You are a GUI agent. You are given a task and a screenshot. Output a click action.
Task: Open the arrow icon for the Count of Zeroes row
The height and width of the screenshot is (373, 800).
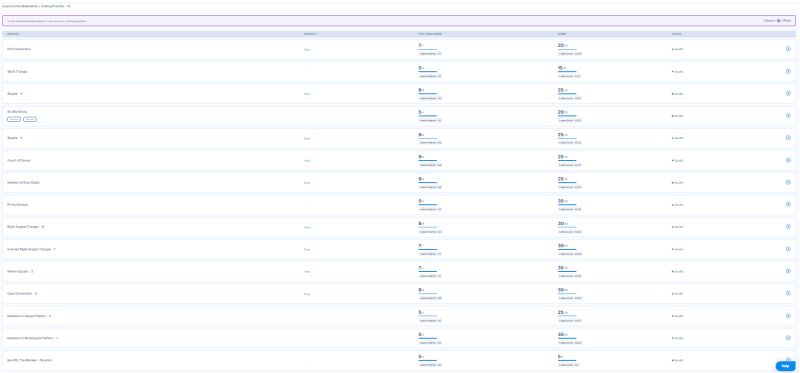(788, 160)
